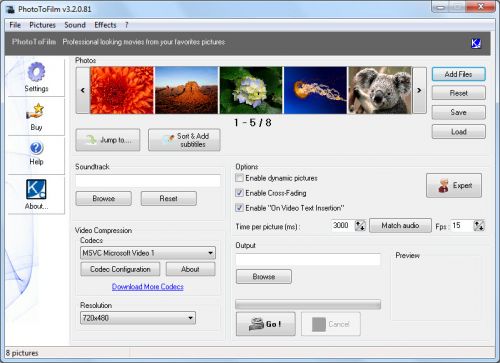Viewport: 500px width, 363px height.
Task: Toggle Enable Cross-Fading checkbox
Action: coord(239,193)
